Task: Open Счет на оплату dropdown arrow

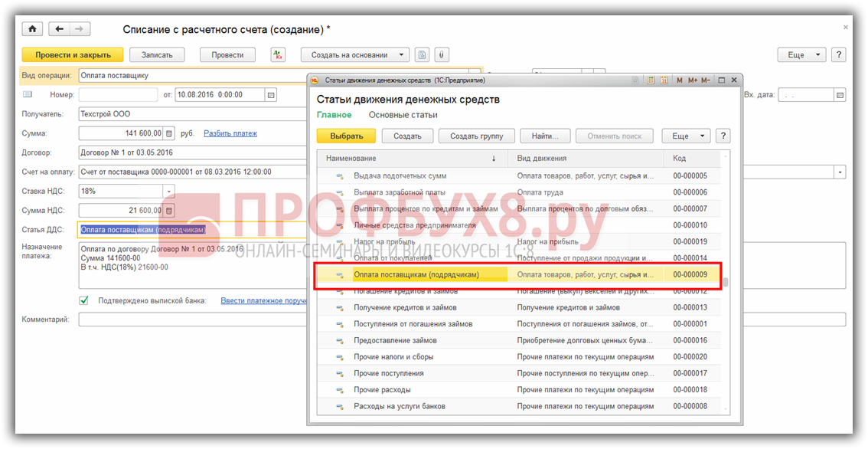Action: tap(840, 172)
